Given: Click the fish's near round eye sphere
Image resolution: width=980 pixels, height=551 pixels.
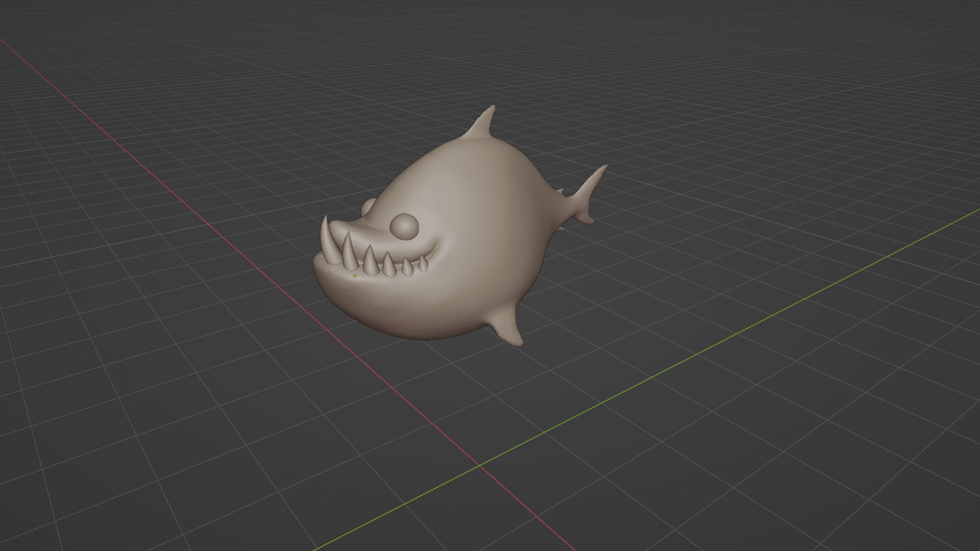Looking at the screenshot, I should [x=404, y=227].
